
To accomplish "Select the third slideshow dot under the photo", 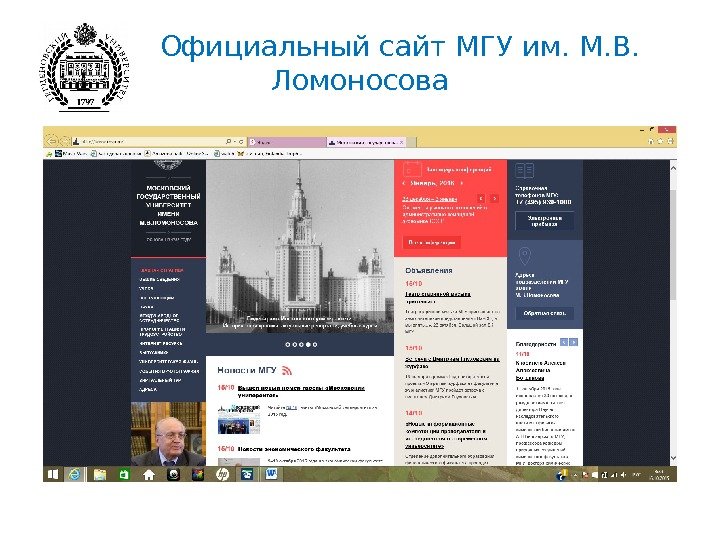I will pos(301,344).
